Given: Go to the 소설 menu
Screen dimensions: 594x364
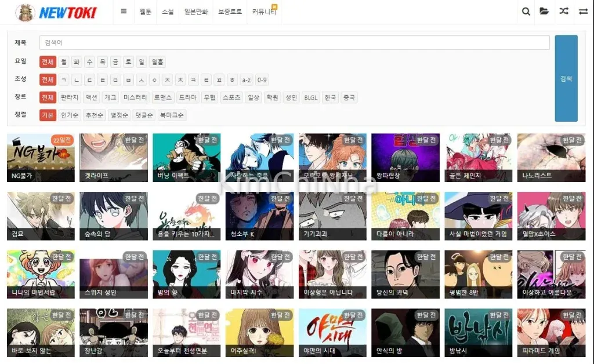Looking at the screenshot, I should click(168, 12).
